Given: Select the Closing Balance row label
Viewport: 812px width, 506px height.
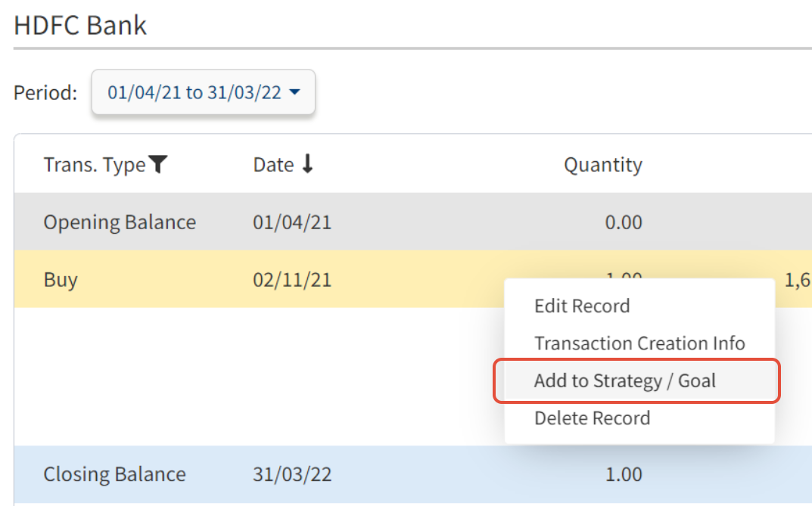Looking at the screenshot, I should point(114,474).
